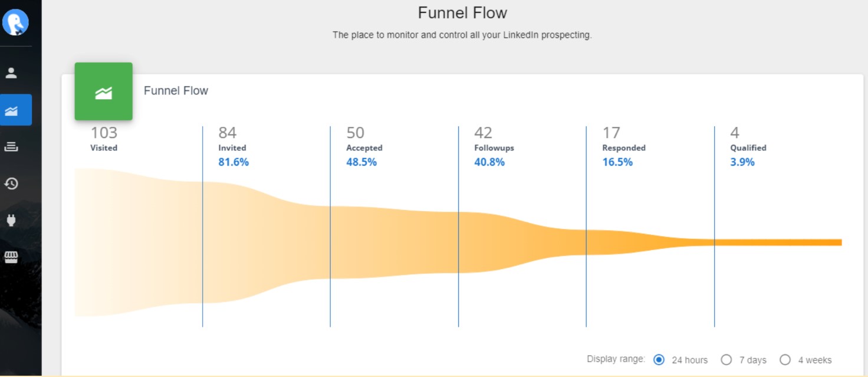Click the 48.5% Accepted percentage
Screen dimensions: 868x377
coord(361,162)
